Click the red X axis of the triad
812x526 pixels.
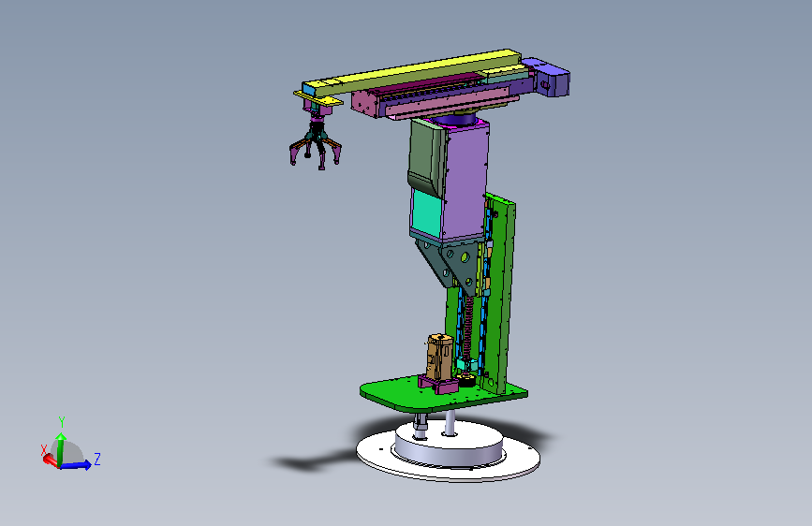click(50, 460)
